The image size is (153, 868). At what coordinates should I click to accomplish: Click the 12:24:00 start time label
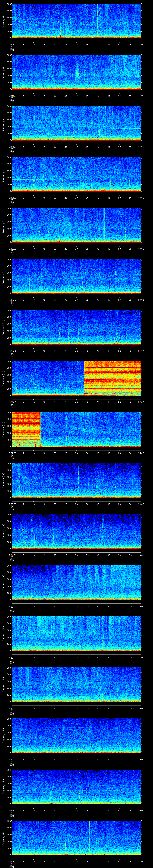(x=12, y=555)
